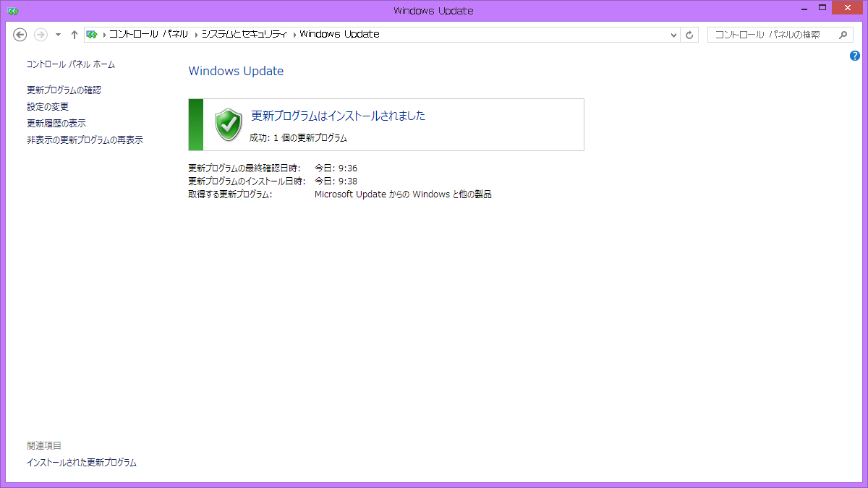Click the Windows Update page heading

click(x=236, y=71)
